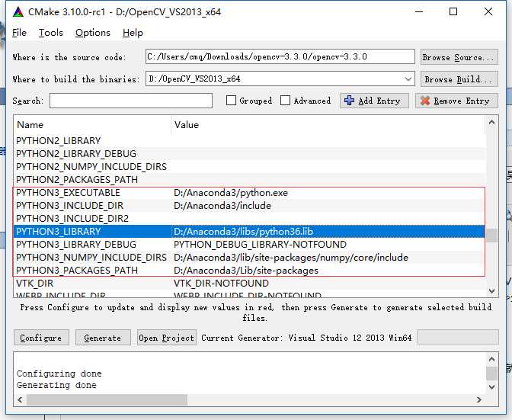Select the PYTHON3_INCLUDE_DIR2 row
This screenshot has width=512, height=420.
pyautogui.click(x=250, y=219)
